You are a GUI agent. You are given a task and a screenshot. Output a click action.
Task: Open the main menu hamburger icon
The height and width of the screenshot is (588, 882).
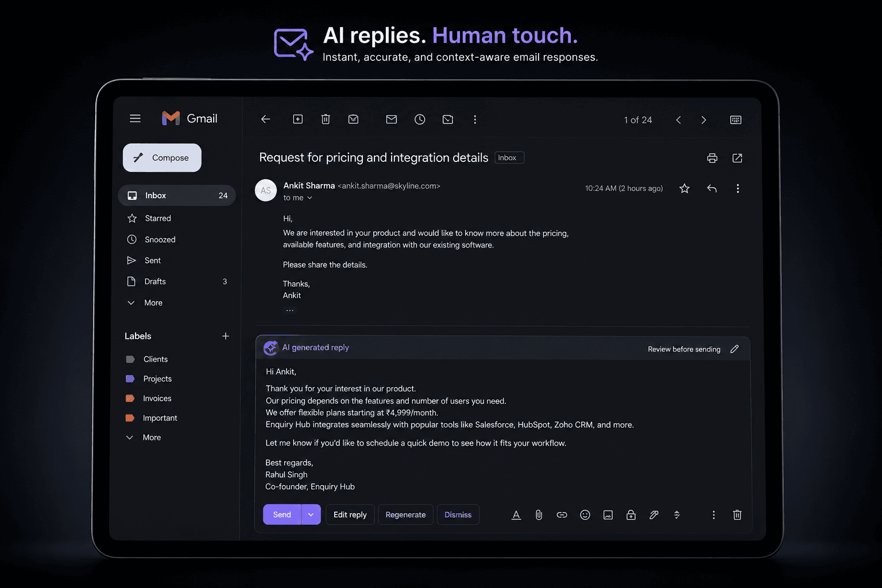(135, 118)
